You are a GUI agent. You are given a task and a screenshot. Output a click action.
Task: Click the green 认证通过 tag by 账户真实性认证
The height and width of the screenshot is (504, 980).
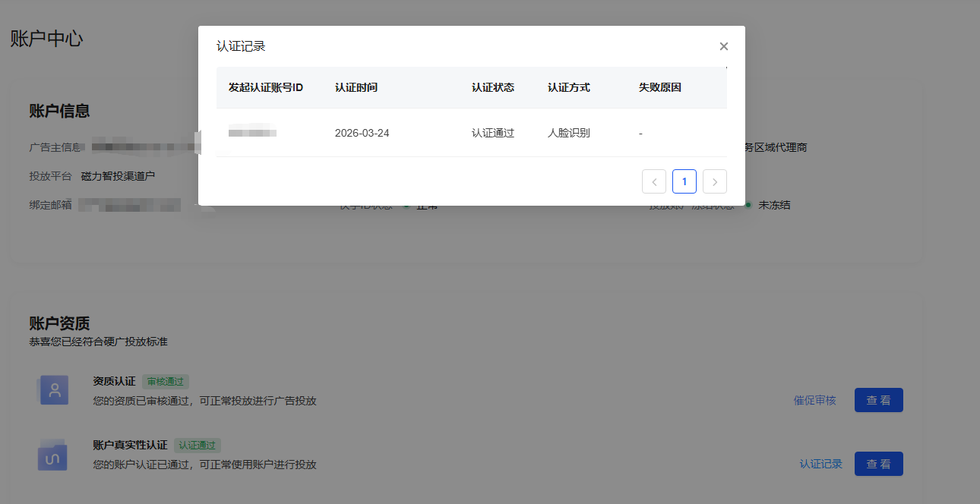197,446
